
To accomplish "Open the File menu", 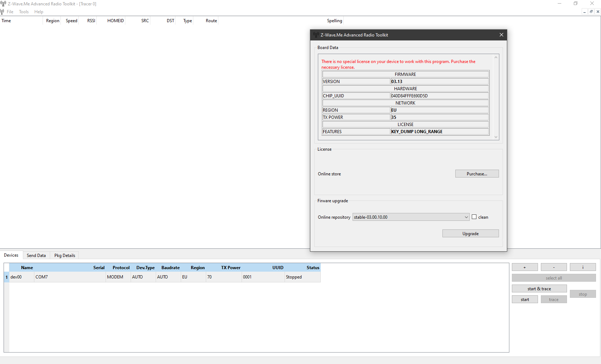I will [10, 12].
